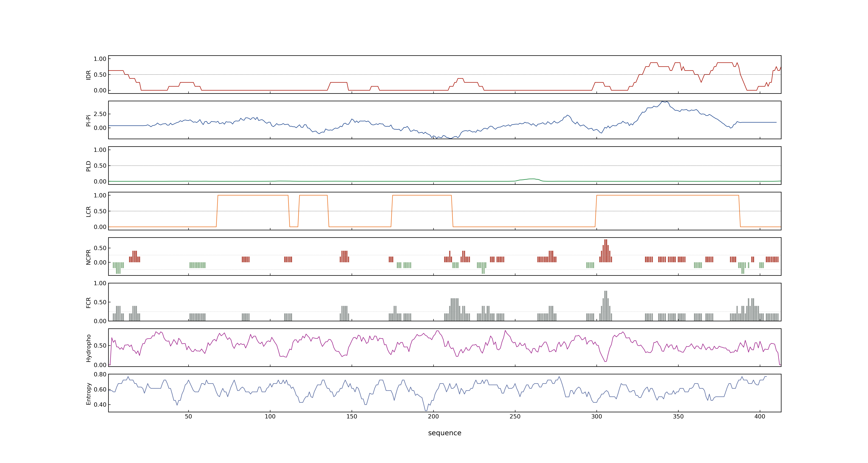This screenshot has width=868, height=463.
Task: Select x-axis tick label 350
Action: [x=678, y=416]
